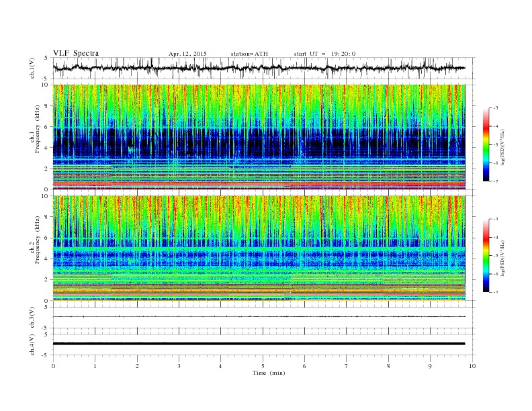Click the "VLF Spectra" title text
Viewport: 532px width, 411px height.
click(x=76, y=54)
